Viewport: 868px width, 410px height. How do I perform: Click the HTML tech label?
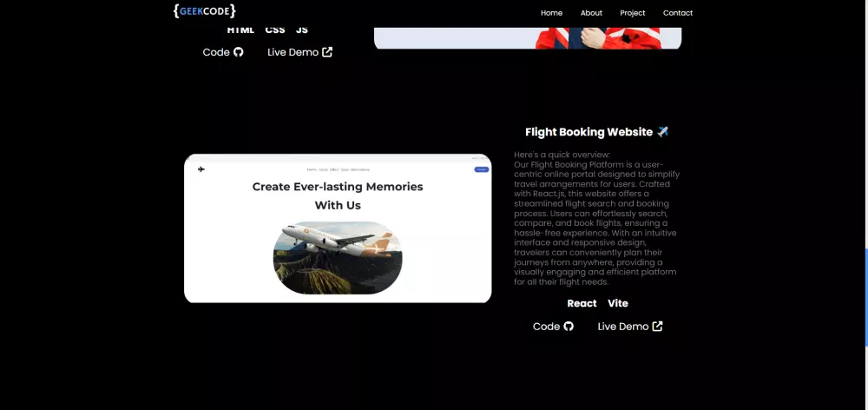240,30
